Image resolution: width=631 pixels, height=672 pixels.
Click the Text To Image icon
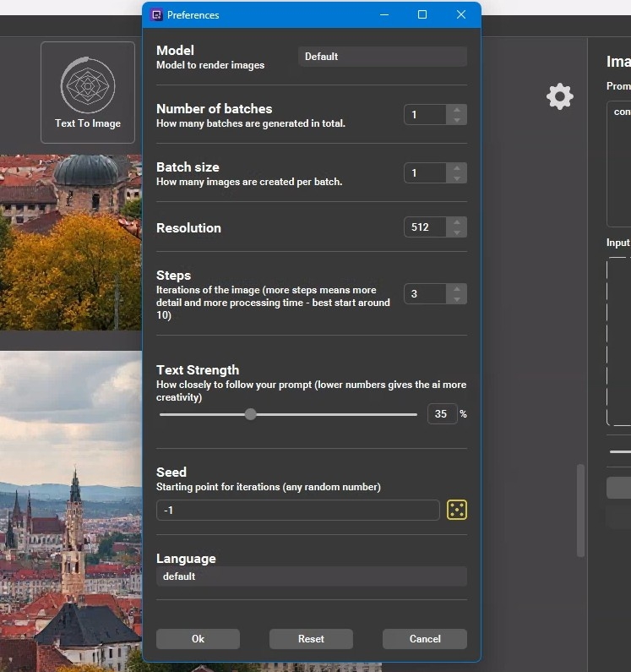88,85
